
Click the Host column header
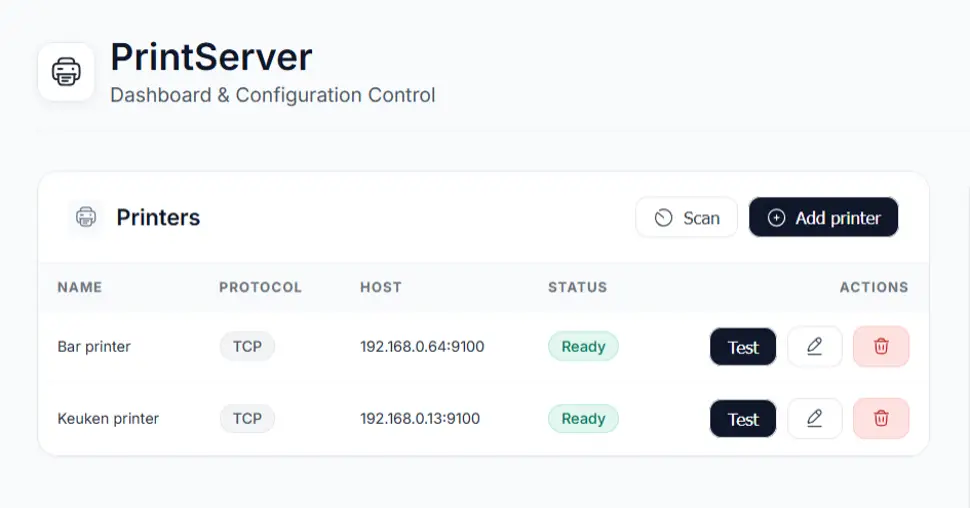click(380, 287)
